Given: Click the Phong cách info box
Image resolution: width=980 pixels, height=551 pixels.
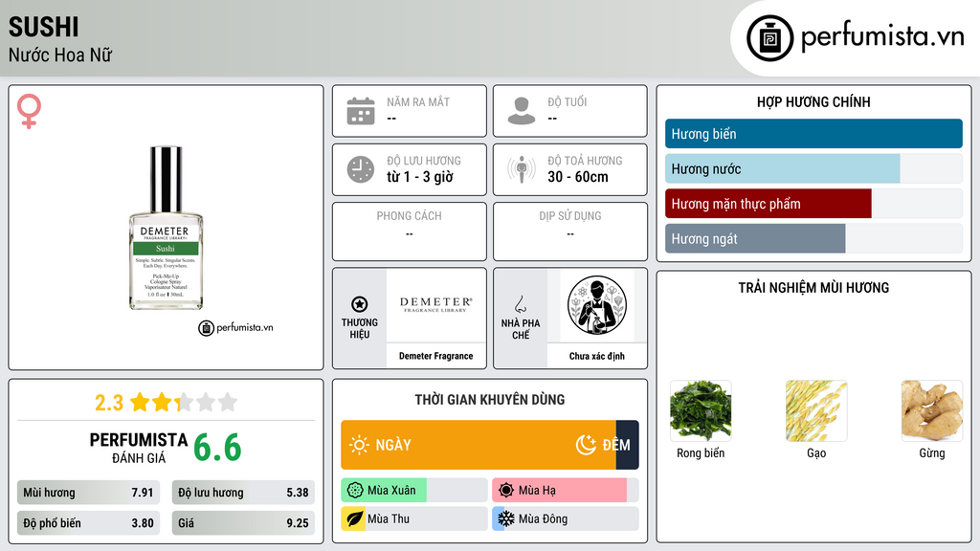Looking at the screenshot, I should click(410, 231).
